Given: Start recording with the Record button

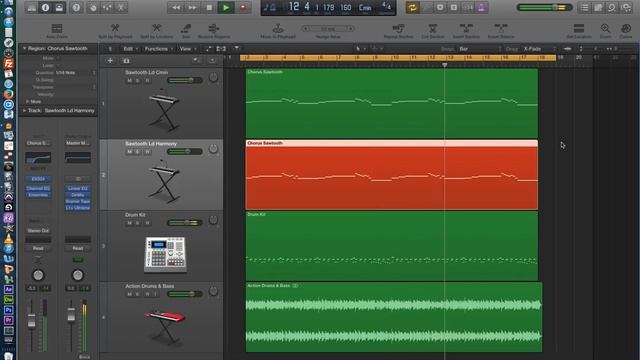Looking at the screenshot, I should click(242, 7).
